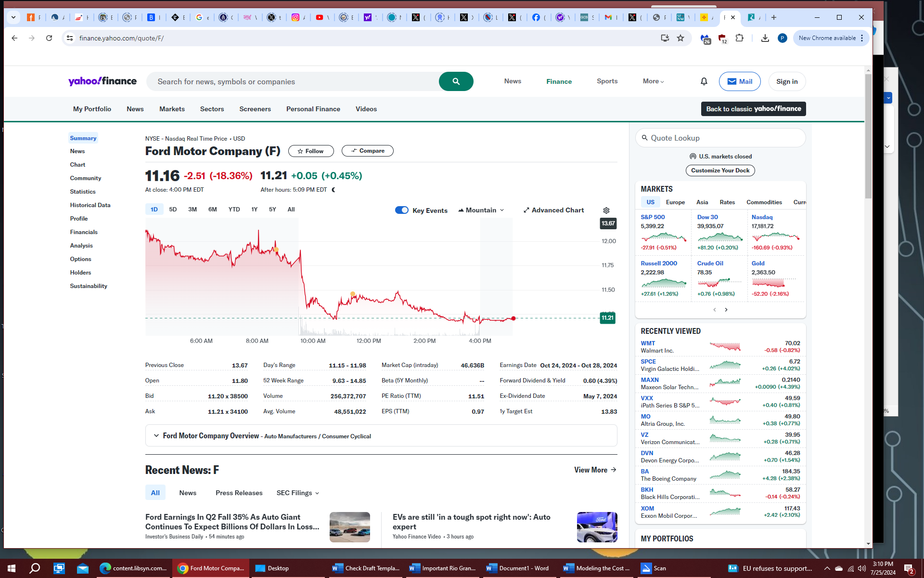Open chart settings gear icon
The width and height of the screenshot is (924, 578).
[606, 210]
